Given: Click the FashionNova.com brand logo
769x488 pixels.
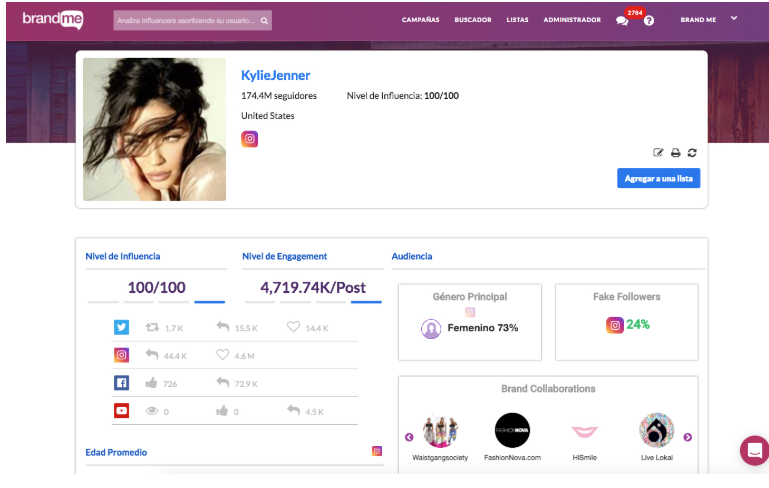Looking at the screenshot, I should pyautogui.click(x=512, y=431).
